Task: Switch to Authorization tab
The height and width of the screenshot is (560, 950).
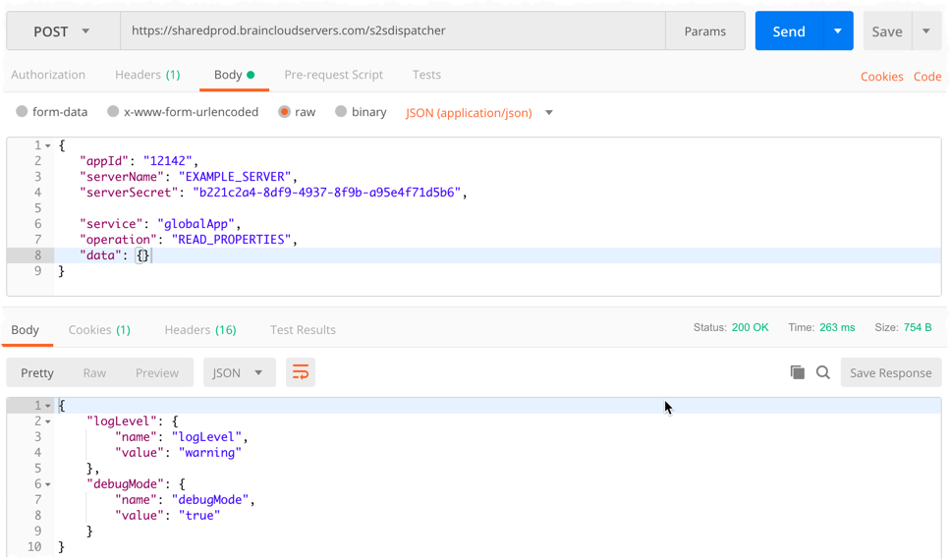Action: point(48,75)
